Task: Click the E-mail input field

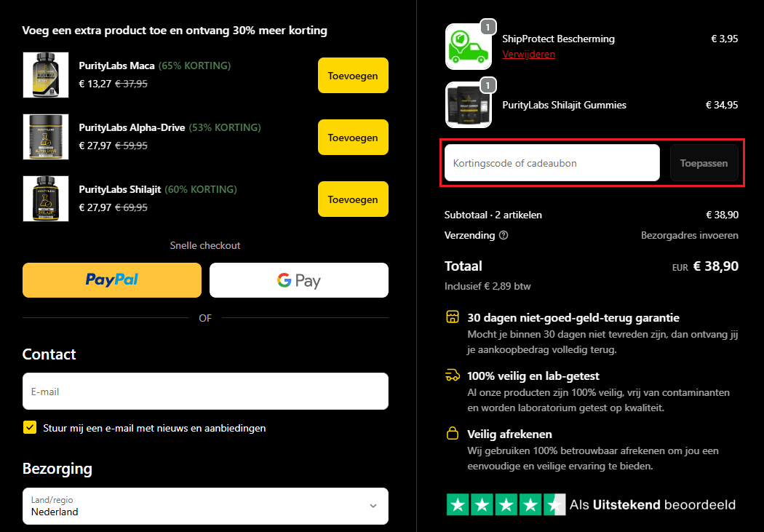Action: click(205, 391)
